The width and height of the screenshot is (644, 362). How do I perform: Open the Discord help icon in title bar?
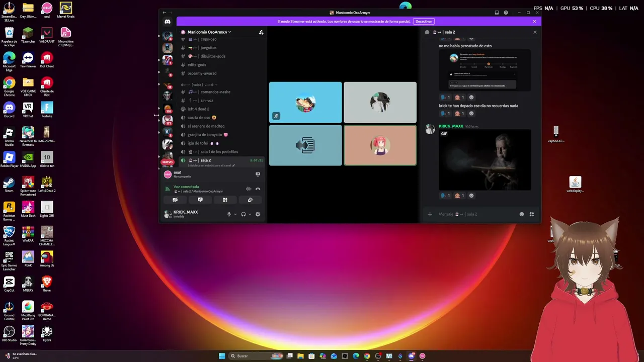pos(506,13)
